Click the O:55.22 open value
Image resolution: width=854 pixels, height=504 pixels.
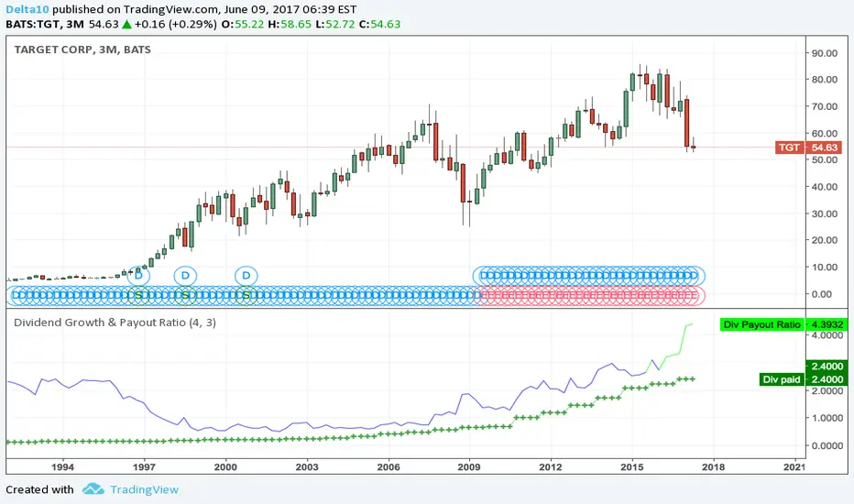(x=243, y=24)
